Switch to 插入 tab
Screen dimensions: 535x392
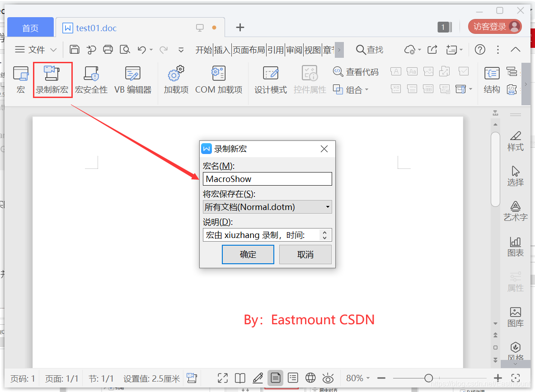tap(222, 50)
